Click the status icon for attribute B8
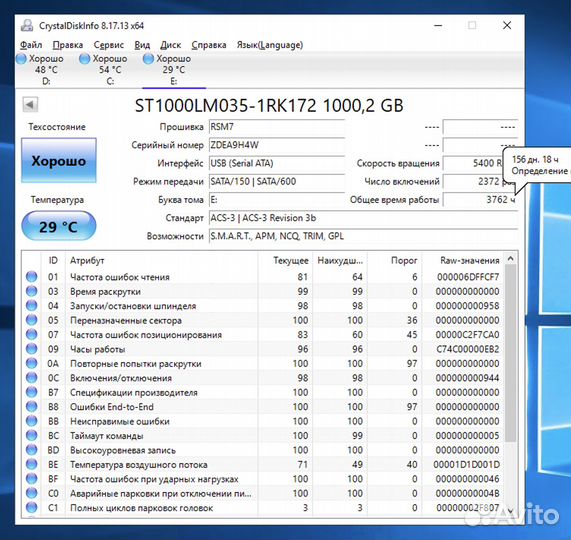 click(32, 406)
